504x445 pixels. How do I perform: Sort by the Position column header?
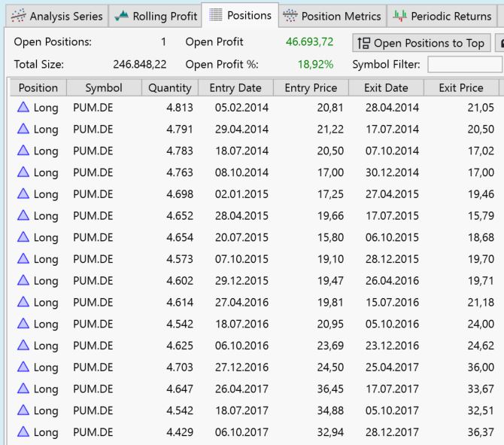(38, 88)
